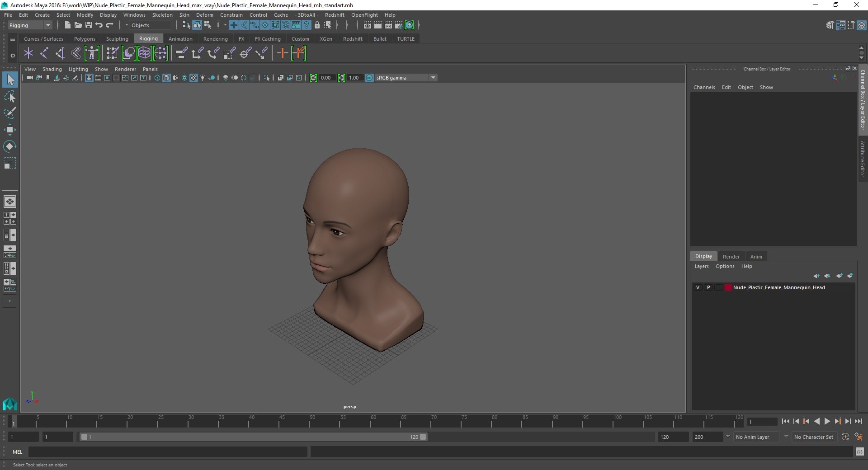Viewport: 868px width, 470px height.
Task: Click the Create Cluster shelf icon
Action: pos(161,53)
